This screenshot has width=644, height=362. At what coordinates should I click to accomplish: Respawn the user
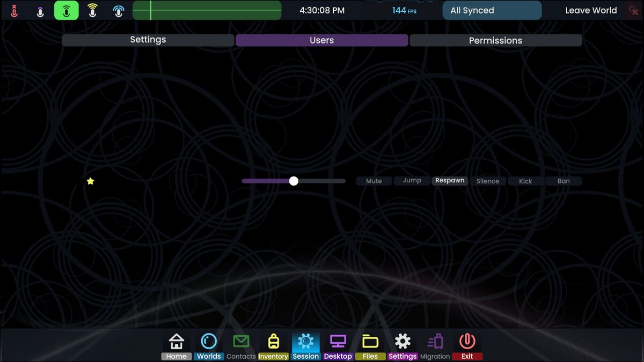click(x=450, y=180)
